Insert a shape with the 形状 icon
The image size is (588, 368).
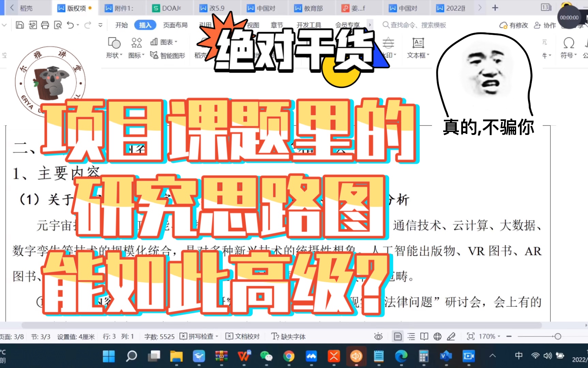pyautogui.click(x=114, y=48)
